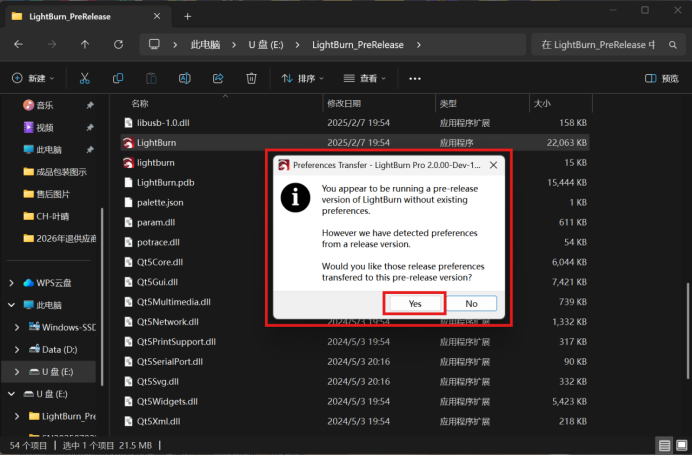Click LightBurn_PreRelease in the breadcrumb
The height and width of the screenshot is (456, 692).
coord(357,45)
